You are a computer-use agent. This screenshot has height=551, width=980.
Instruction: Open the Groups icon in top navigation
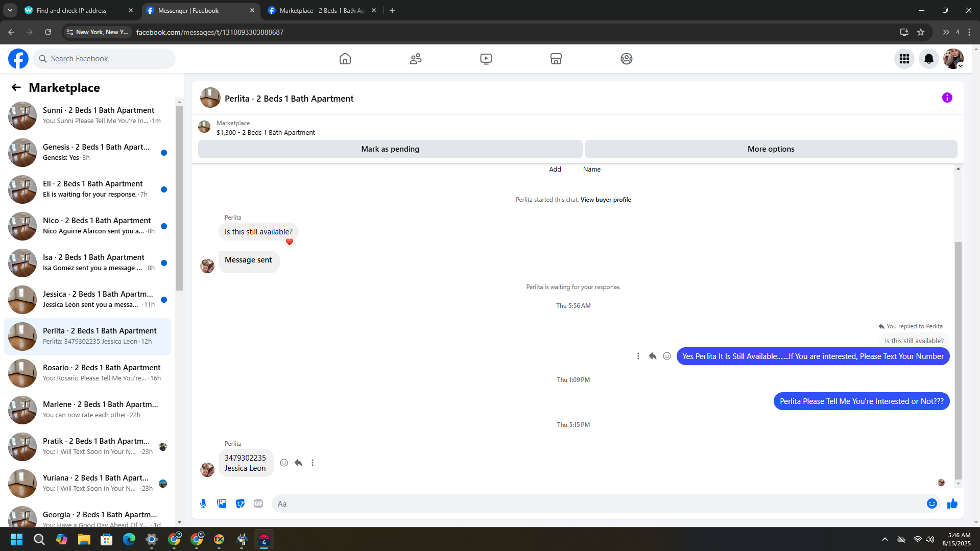pos(627,59)
